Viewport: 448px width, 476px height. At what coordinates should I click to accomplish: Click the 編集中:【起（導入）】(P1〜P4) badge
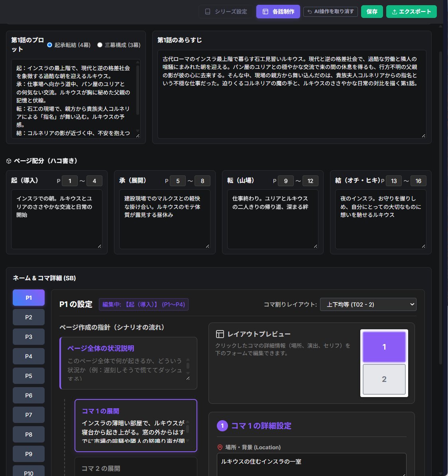(x=143, y=305)
